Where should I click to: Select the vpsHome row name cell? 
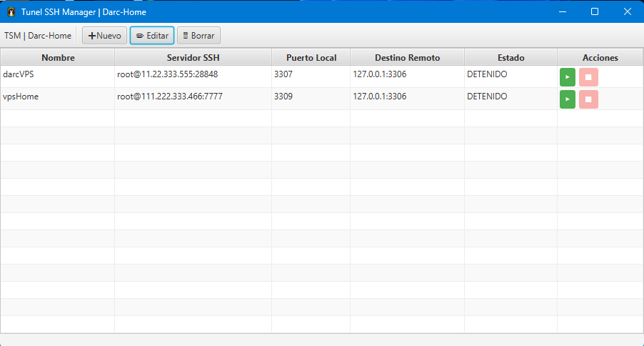click(21, 97)
